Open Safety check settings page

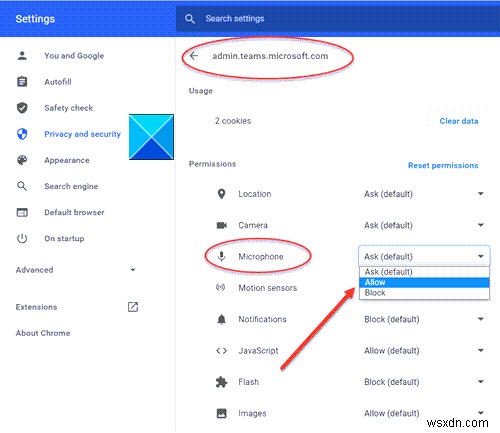click(69, 108)
